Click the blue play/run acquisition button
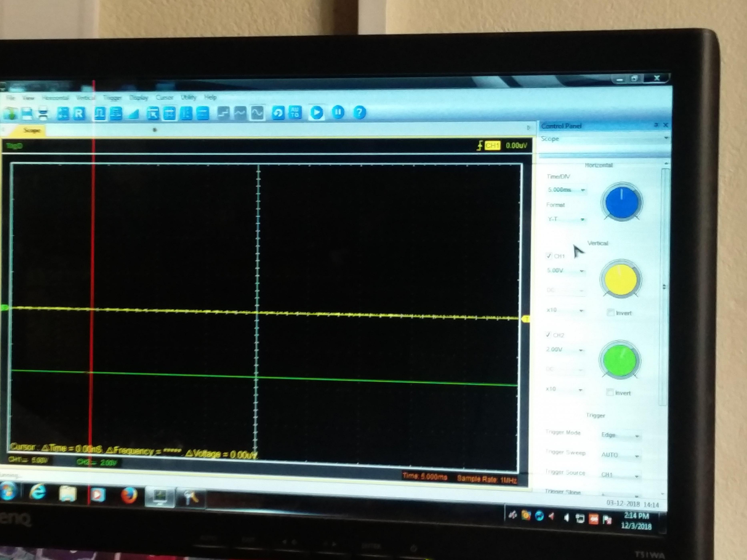This screenshot has width=747, height=560. coord(317,112)
